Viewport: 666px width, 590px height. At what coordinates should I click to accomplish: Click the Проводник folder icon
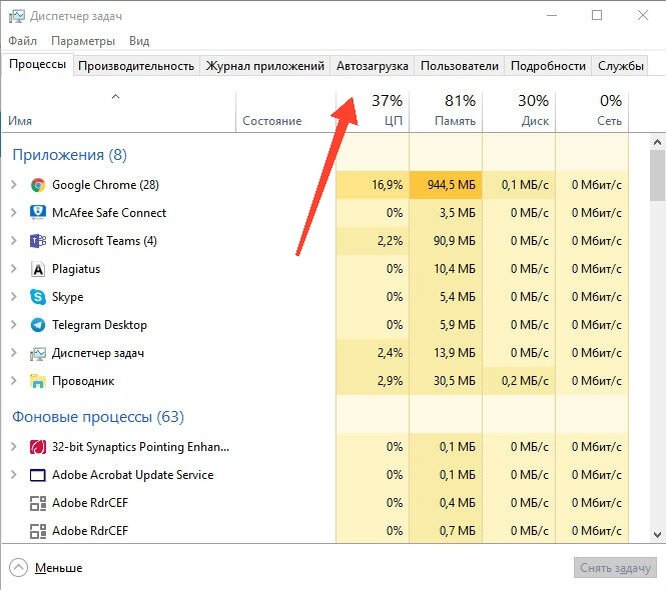click(38, 381)
